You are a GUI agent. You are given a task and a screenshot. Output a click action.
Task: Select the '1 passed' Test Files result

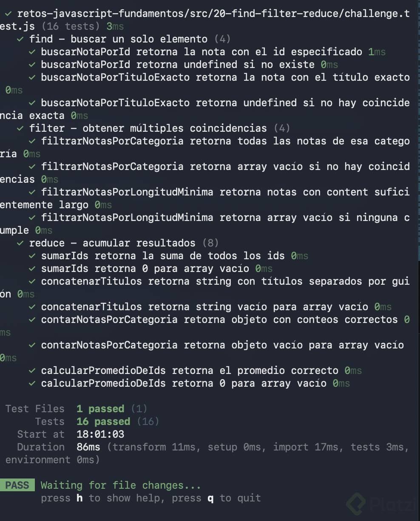(100, 409)
